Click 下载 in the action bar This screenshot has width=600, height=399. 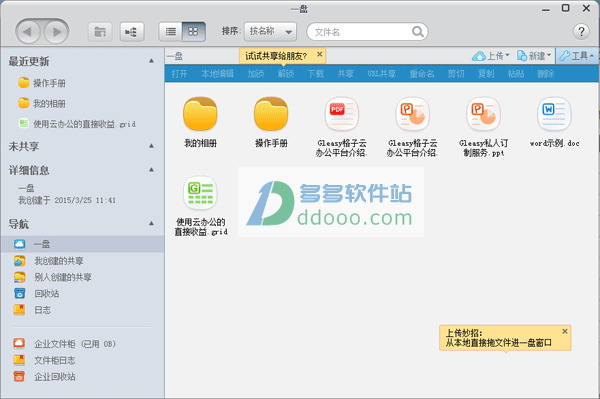pyautogui.click(x=316, y=74)
